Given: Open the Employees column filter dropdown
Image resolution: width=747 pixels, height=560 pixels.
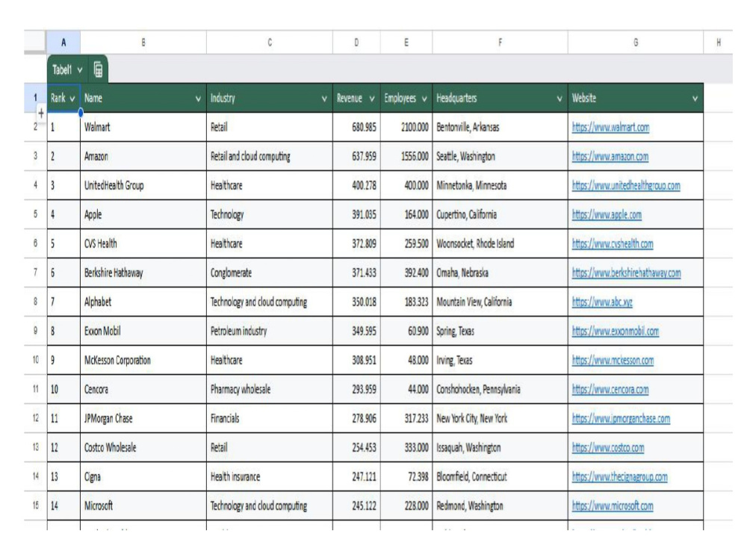Looking at the screenshot, I should 424,99.
